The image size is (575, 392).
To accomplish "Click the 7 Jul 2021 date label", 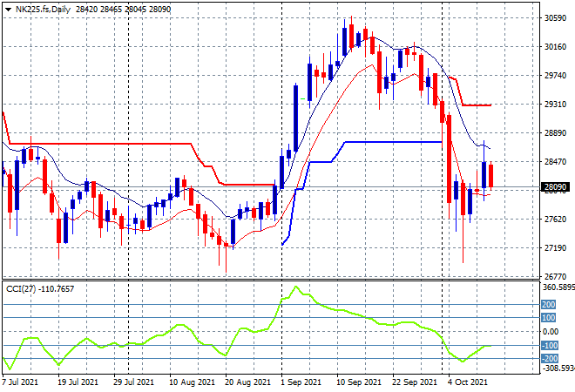I will (x=20, y=382).
